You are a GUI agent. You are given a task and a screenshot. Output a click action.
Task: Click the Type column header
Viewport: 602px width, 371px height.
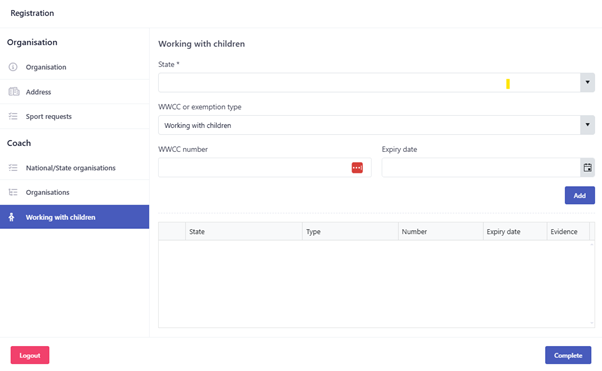point(350,232)
